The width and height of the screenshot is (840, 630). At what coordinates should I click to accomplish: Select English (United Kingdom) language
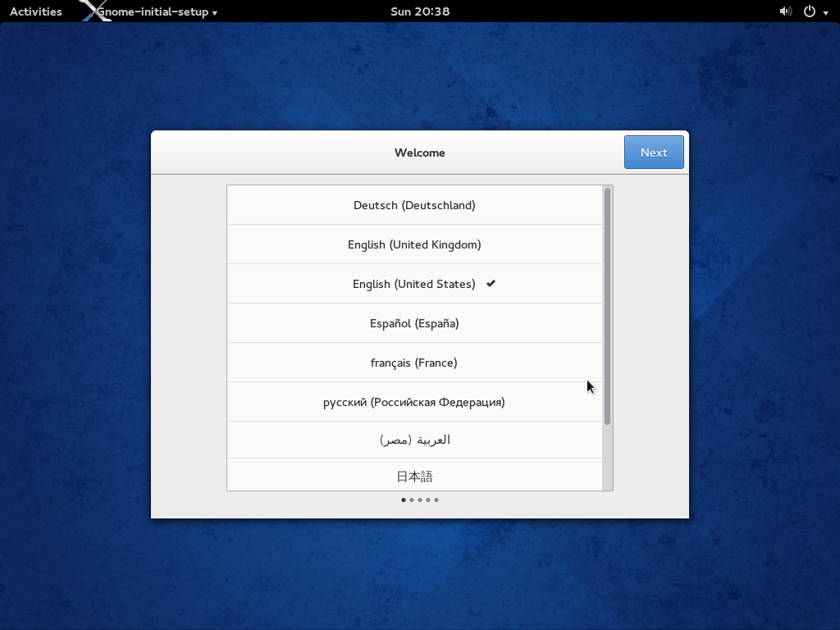coord(415,244)
